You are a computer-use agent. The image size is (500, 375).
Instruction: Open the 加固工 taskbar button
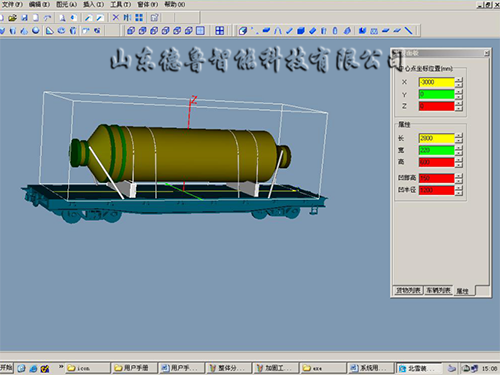click(275, 368)
